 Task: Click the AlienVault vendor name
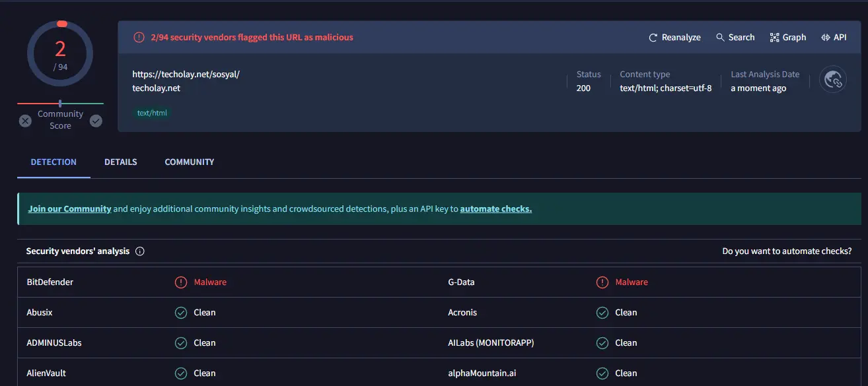[x=46, y=373]
